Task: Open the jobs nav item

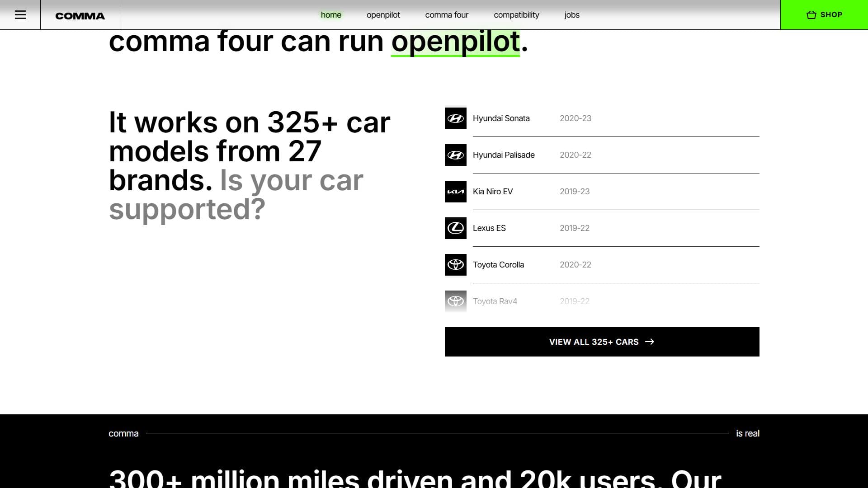Action: pyautogui.click(x=572, y=15)
